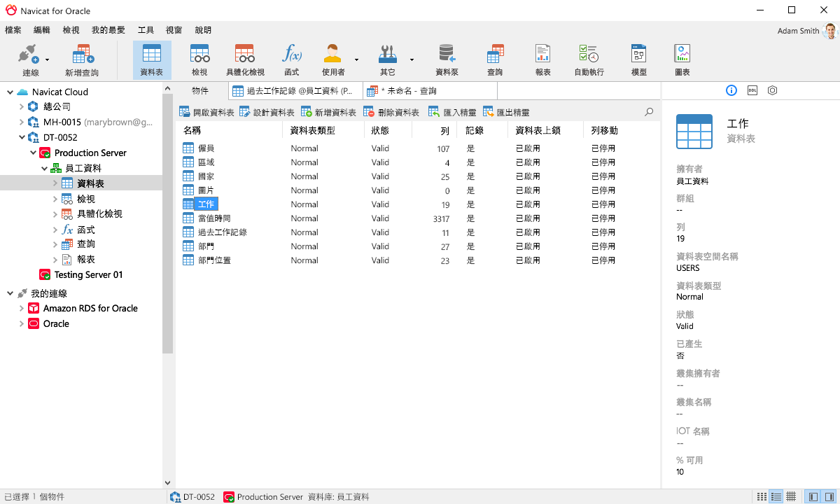The image size is (840, 504).
Task: Open the search magnifier in the objects toolbar
Action: (648, 111)
